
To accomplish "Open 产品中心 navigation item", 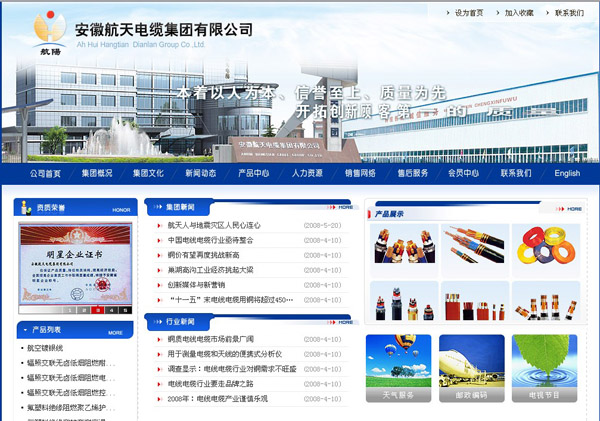I will [254, 173].
